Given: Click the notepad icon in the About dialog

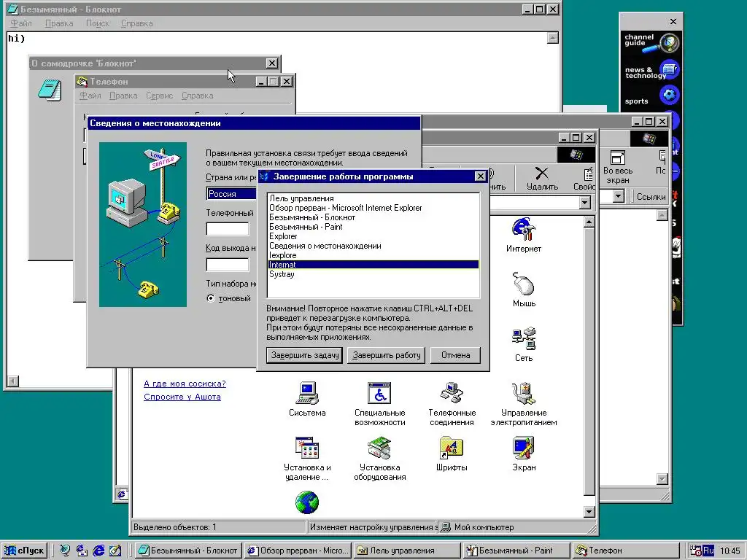Looking at the screenshot, I should (50, 90).
